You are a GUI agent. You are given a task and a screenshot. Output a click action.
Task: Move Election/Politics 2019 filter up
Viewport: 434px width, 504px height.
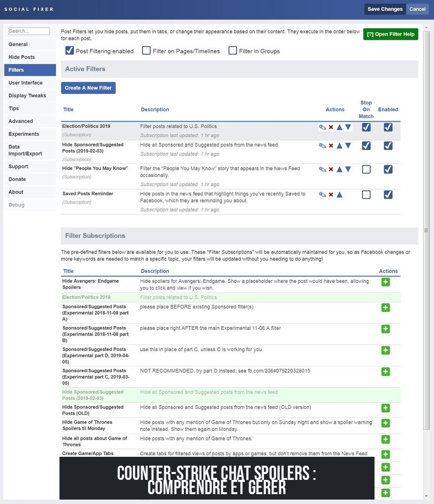340,127
